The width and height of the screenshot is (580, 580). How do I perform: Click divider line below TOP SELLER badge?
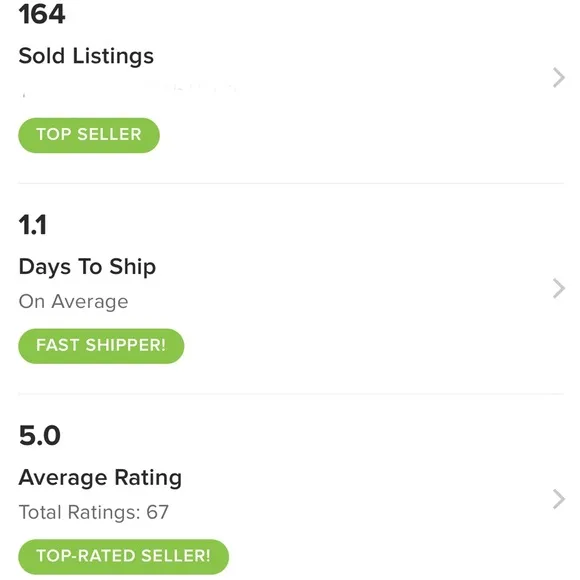[291, 183]
